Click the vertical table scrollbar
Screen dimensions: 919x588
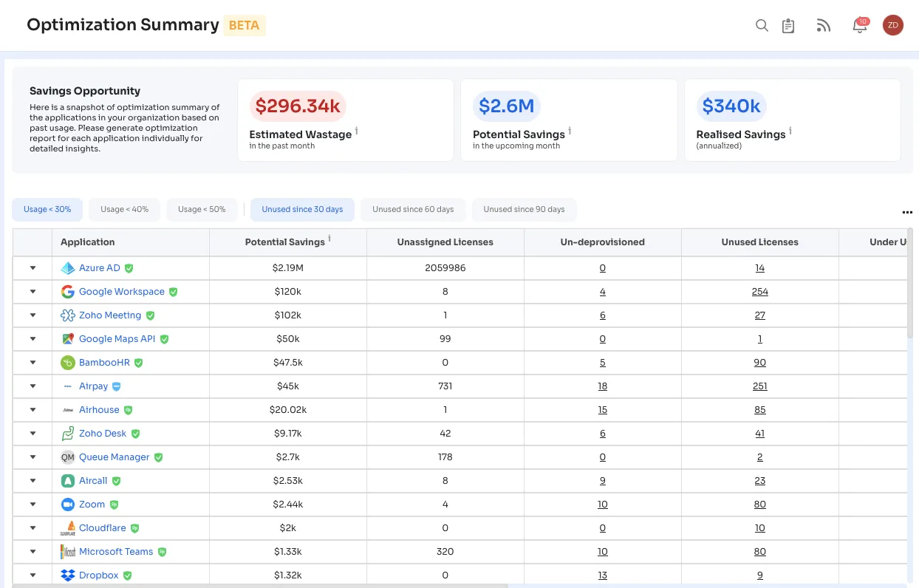coord(912,284)
